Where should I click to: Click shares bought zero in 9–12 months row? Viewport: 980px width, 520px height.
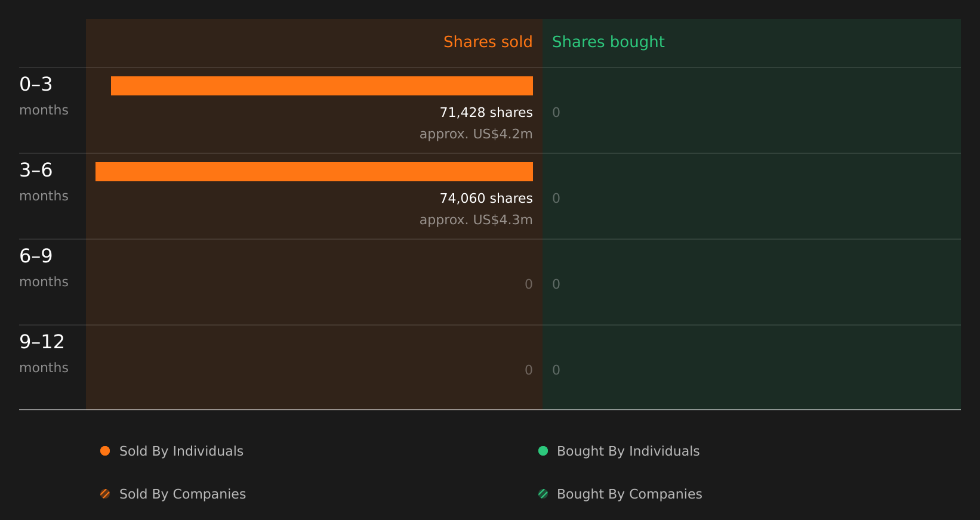pos(556,370)
